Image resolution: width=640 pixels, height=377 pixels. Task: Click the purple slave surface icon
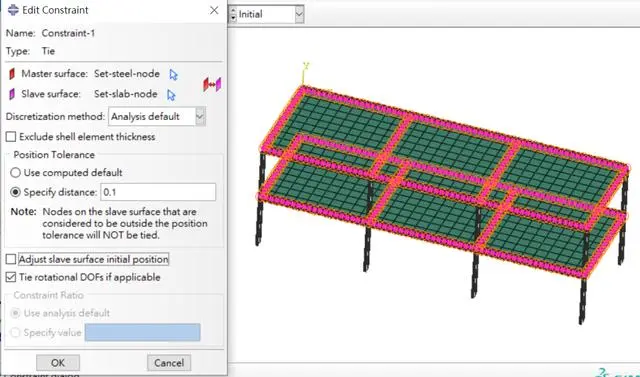(12, 94)
